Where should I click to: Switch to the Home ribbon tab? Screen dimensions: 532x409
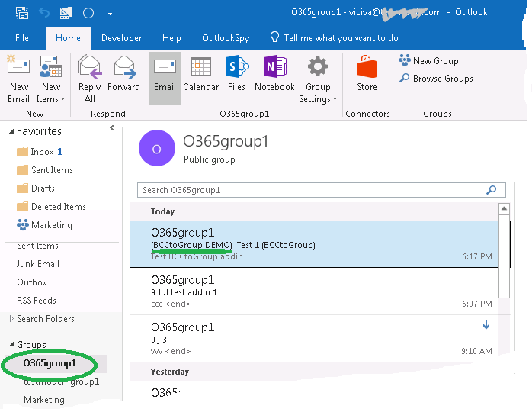(x=68, y=38)
